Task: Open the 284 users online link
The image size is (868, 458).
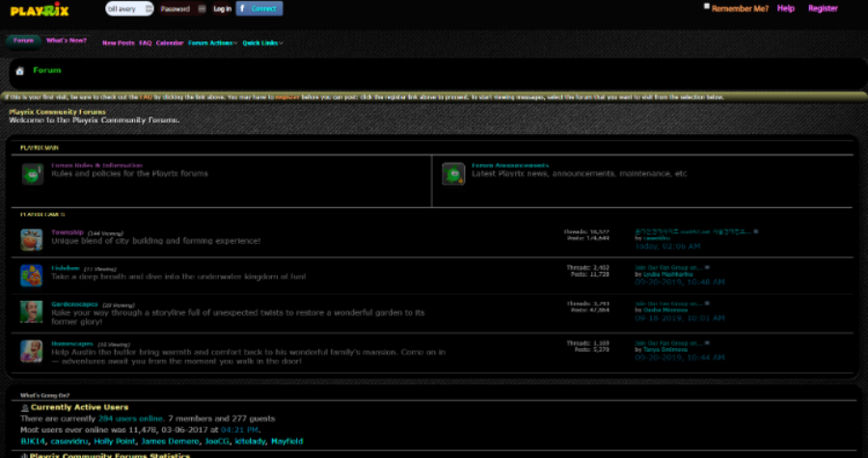Action: pyautogui.click(x=130, y=418)
